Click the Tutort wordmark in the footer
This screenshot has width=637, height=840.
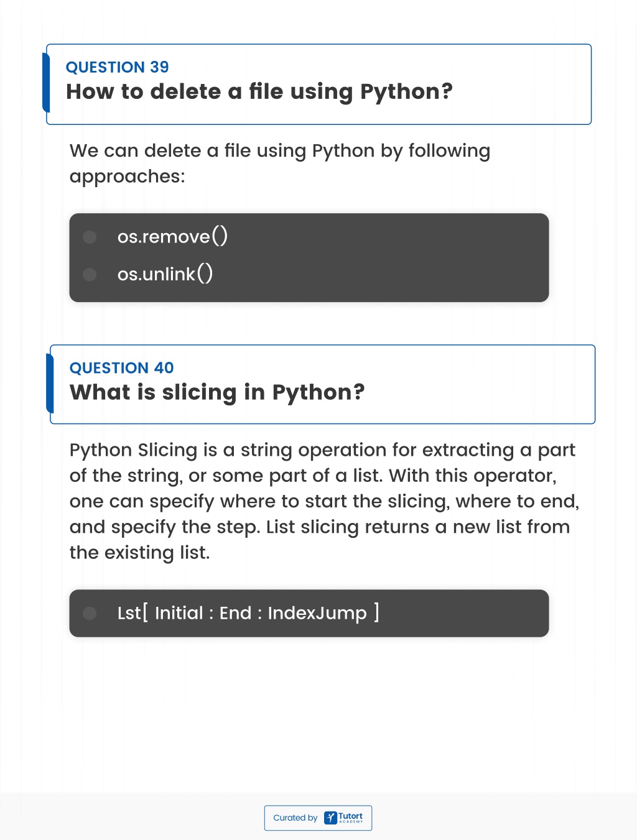(x=351, y=817)
